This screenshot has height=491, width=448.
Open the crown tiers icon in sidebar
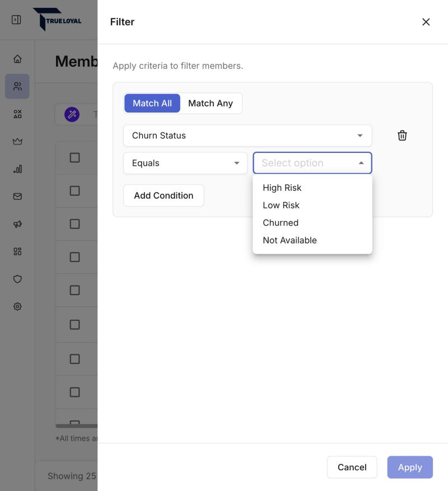coord(17,142)
